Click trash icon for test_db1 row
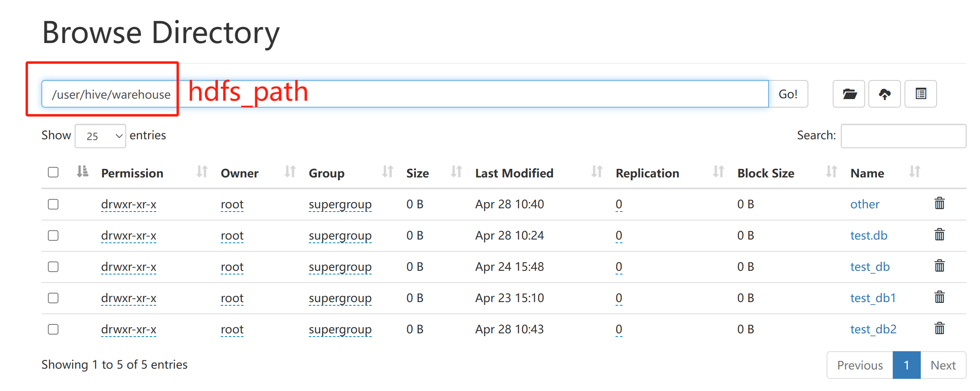This screenshot has width=980, height=391. click(939, 297)
